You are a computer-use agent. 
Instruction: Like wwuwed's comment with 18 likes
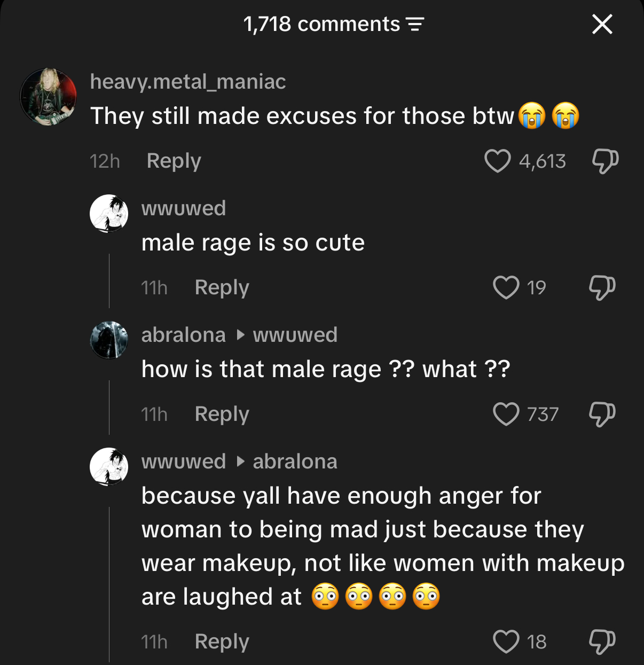tap(506, 641)
